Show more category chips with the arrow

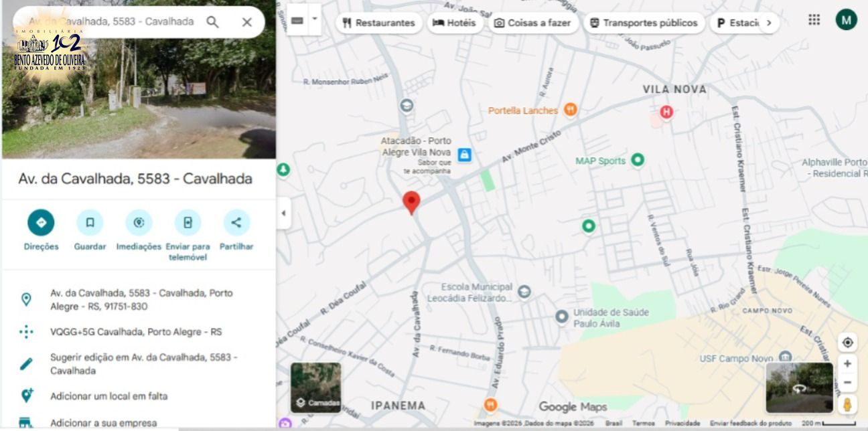769,23
